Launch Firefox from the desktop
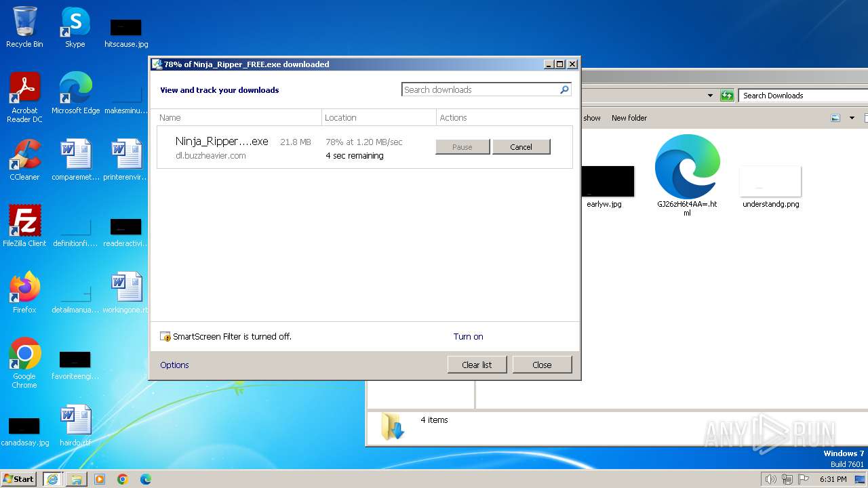The height and width of the screenshot is (488, 868). 24,293
